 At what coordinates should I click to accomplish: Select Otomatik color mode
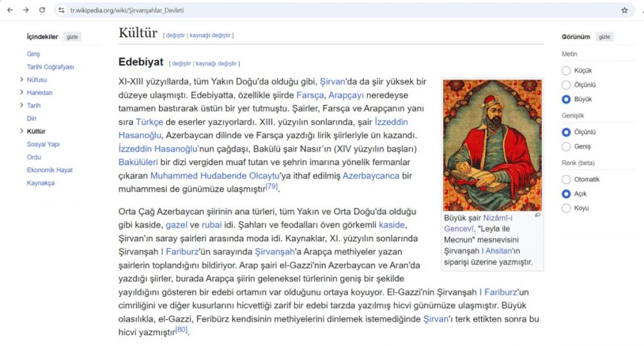point(567,179)
